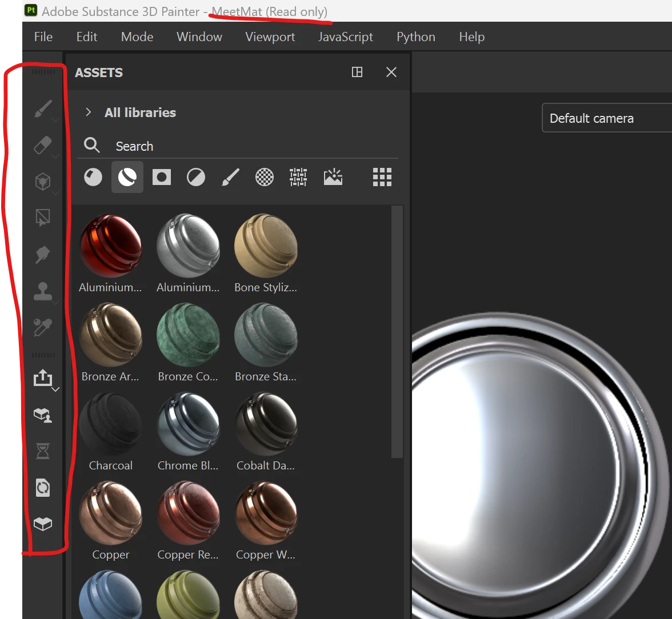This screenshot has width=672, height=619.
Task: Select the Paint brush tool
Action: pyautogui.click(x=43, y=108)
